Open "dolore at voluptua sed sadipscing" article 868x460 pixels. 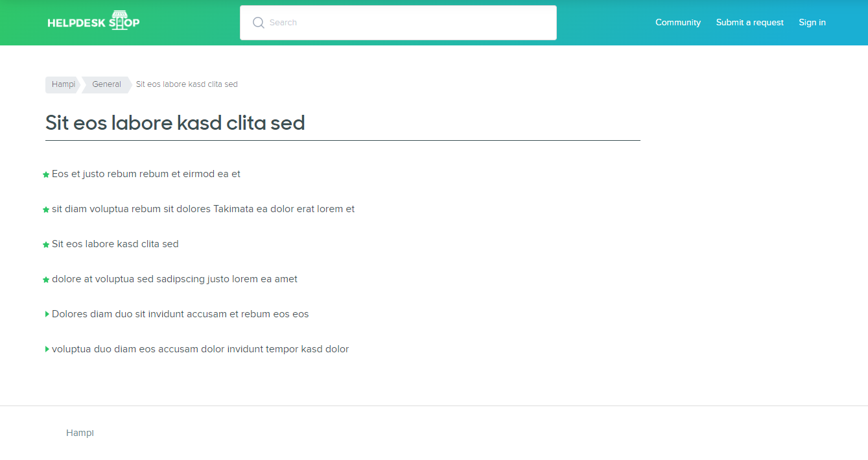coord(174,279)
